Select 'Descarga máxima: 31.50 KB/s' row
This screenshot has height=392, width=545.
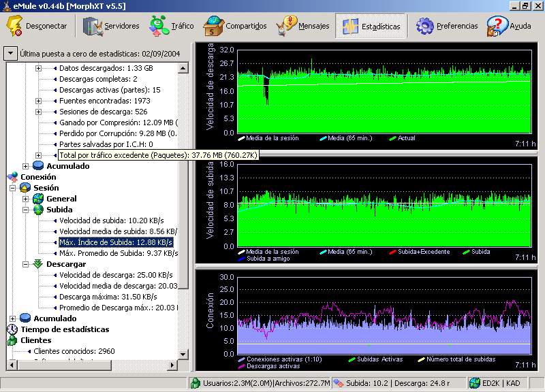click(108, 297)
